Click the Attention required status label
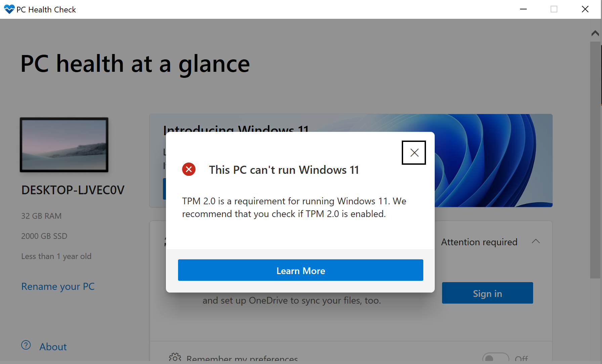The height and width of the screenshot is (364, 602). click(x=479, y=242)
